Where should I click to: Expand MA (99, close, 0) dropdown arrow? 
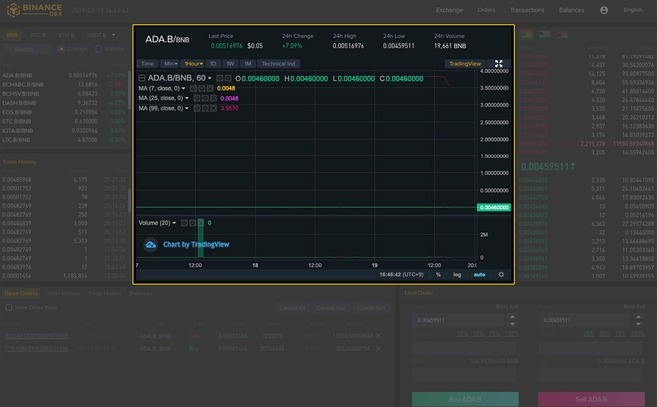(187, 108)
